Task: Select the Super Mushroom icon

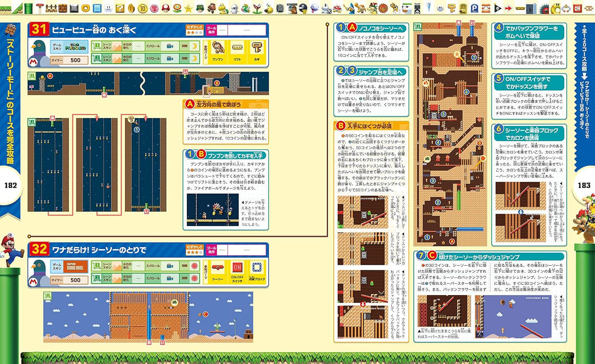Action: point(166,8)
